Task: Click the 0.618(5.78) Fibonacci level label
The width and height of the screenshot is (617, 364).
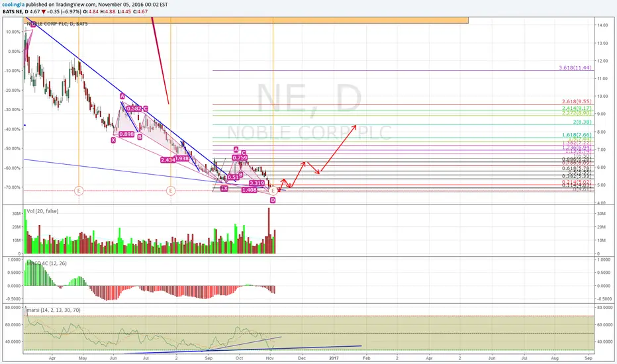Action: point(577,168)
